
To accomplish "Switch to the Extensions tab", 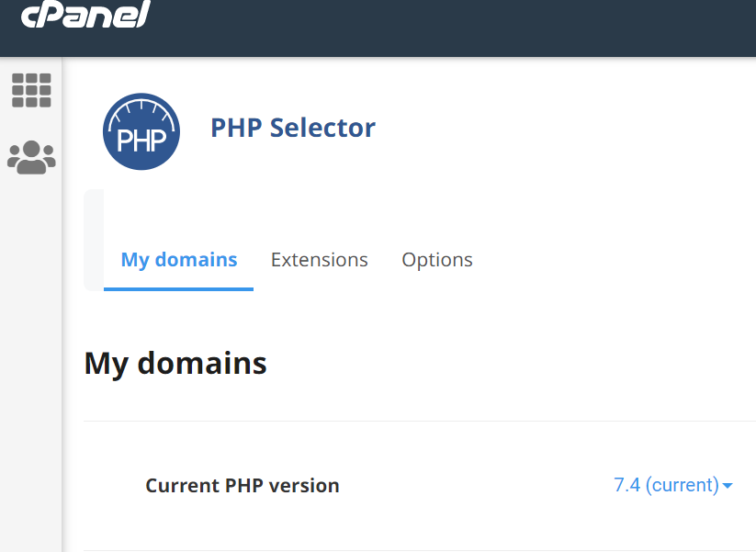I will pyautogui.click(x=319, y=260).
